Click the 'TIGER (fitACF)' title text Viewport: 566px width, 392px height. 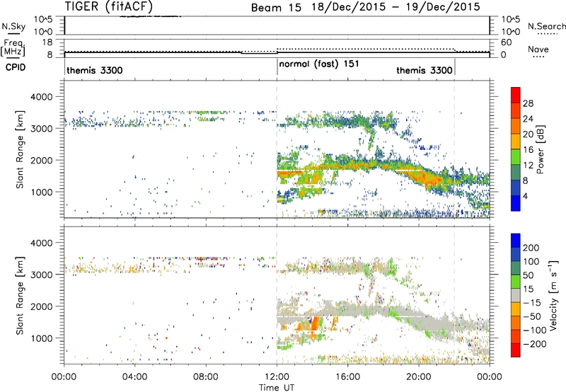(109, 6)
